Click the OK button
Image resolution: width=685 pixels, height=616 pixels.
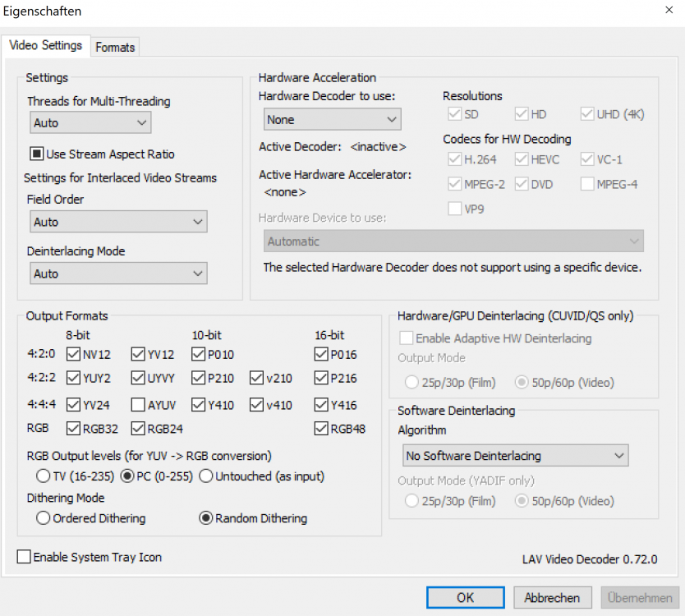coord(466,598)
